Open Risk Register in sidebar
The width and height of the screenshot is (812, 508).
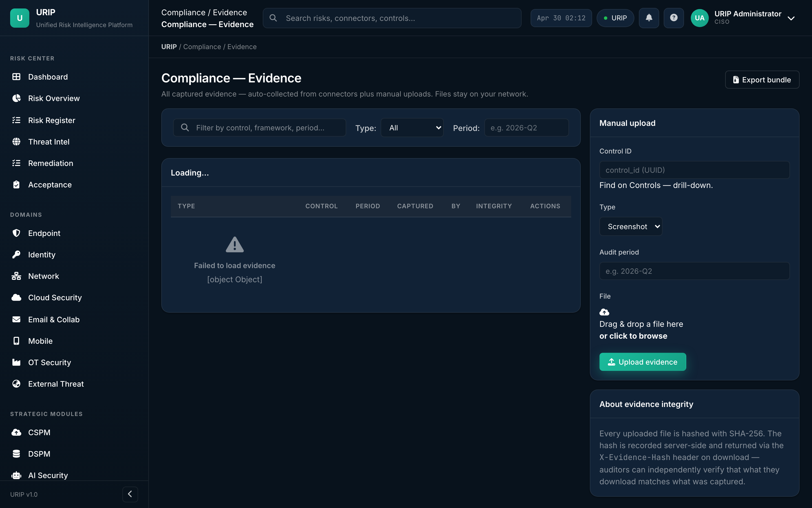pos(52,120)
